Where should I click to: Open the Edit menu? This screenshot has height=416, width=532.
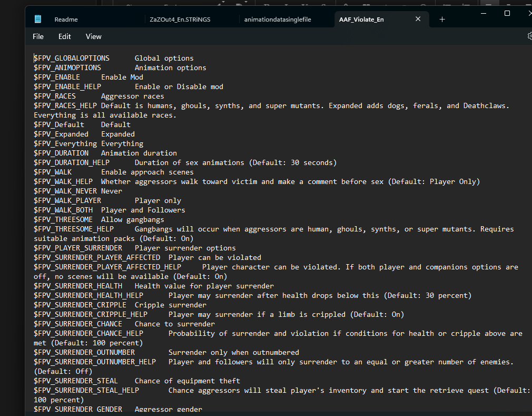pos(64,36)
